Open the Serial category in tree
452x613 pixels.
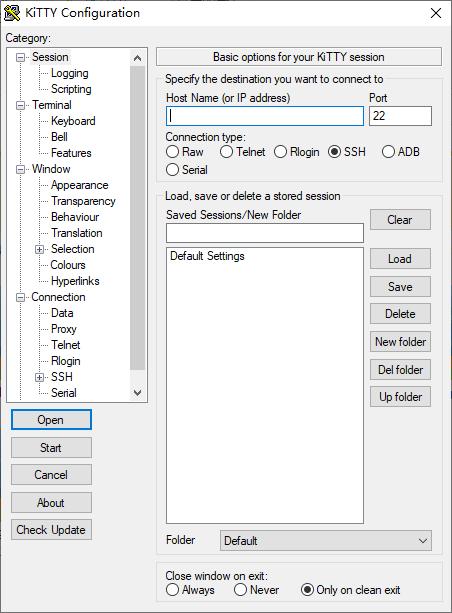(64, 393)
